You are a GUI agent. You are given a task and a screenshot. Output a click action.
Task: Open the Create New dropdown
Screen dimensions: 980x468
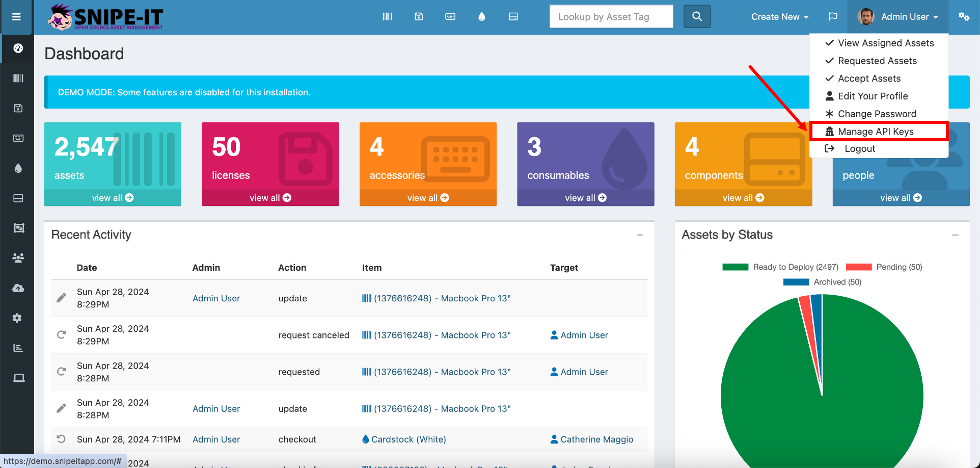(779, 16)
